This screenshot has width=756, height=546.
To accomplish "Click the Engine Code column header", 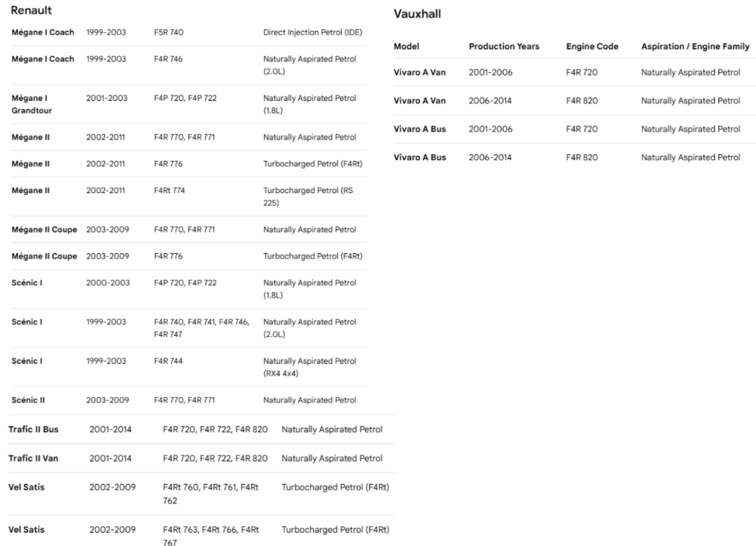I will 592,47.
